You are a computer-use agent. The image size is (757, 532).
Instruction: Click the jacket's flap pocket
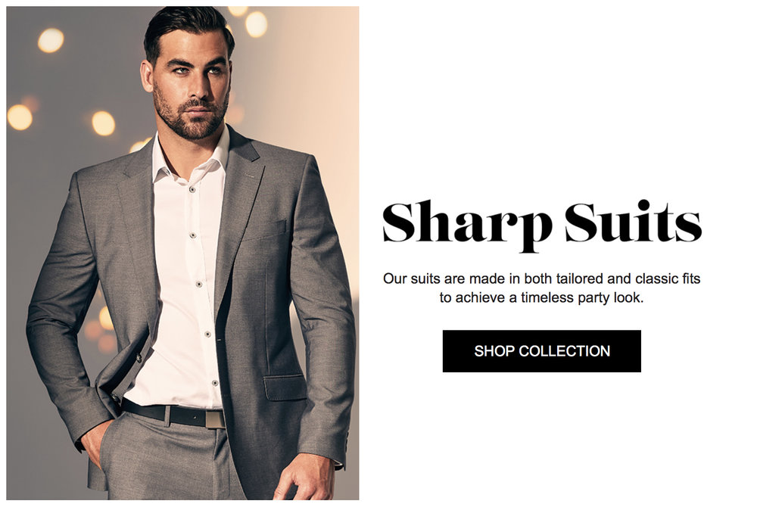click(285, 387)
